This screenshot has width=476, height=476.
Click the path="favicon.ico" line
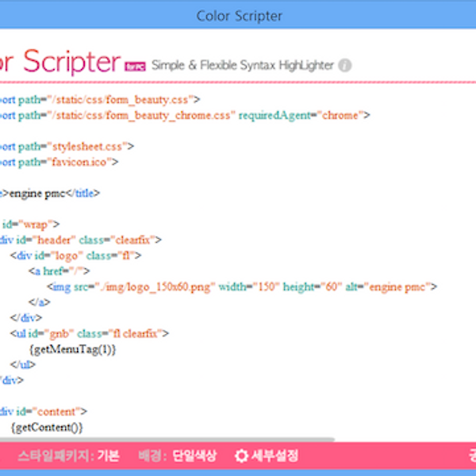coord(59,162)
